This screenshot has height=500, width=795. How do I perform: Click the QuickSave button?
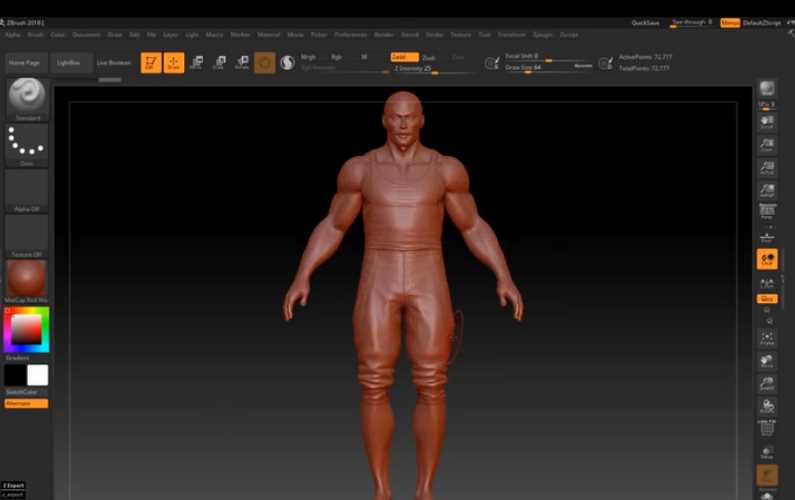pyautogui.click(x=645, y=23)
